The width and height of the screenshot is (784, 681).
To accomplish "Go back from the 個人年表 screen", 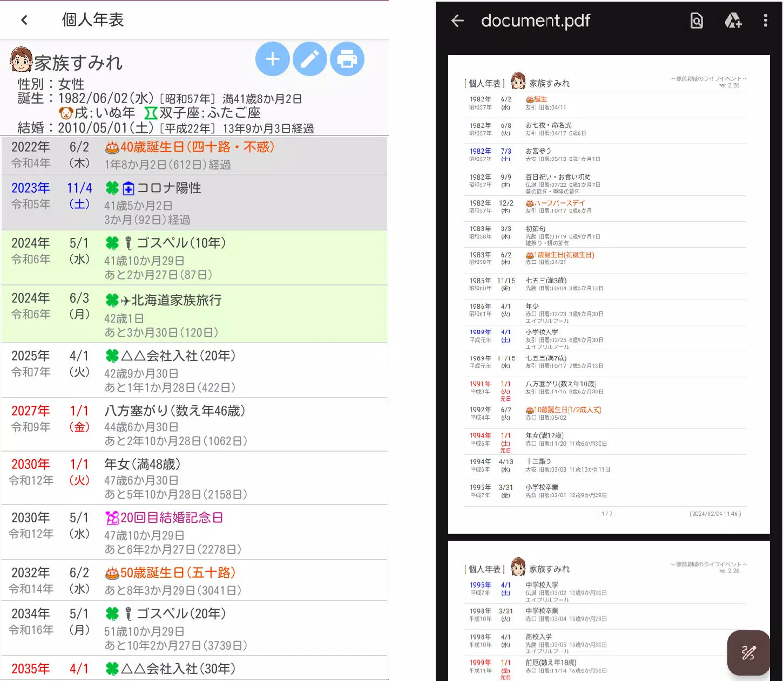I will [24, 20].
